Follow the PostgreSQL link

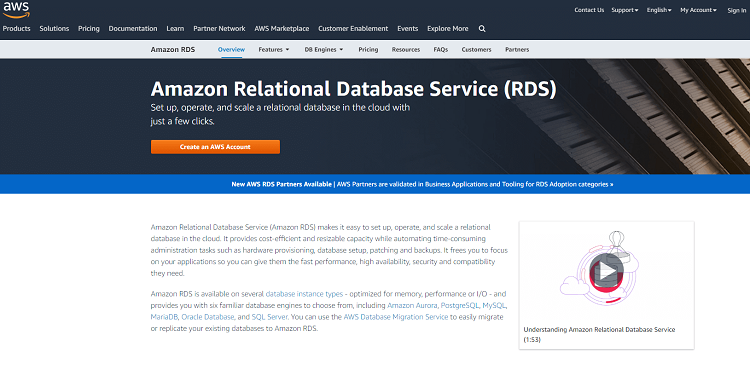[x=460, y=305]
